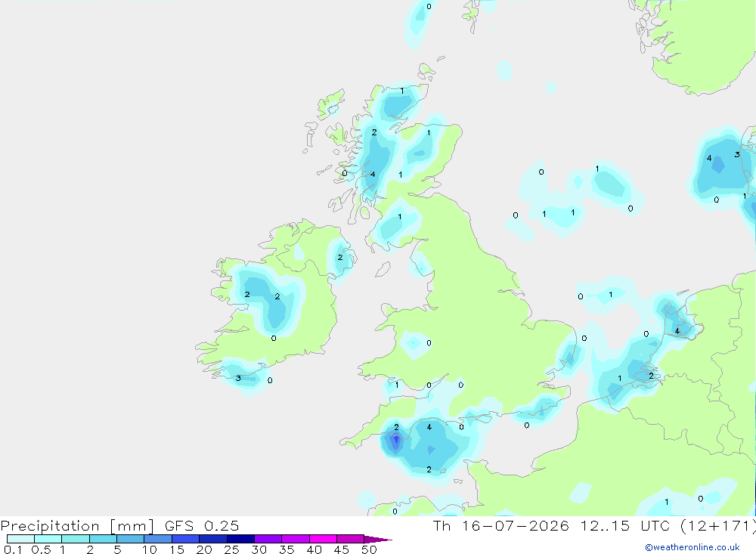Click the 'GFS 0.25' model label
The width and height of the screenshot is (756, 554).
tap(202, 525)
